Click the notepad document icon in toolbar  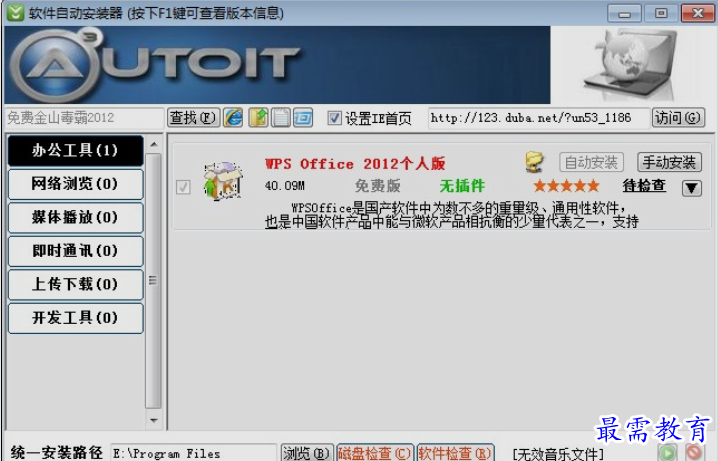[281, 118]
